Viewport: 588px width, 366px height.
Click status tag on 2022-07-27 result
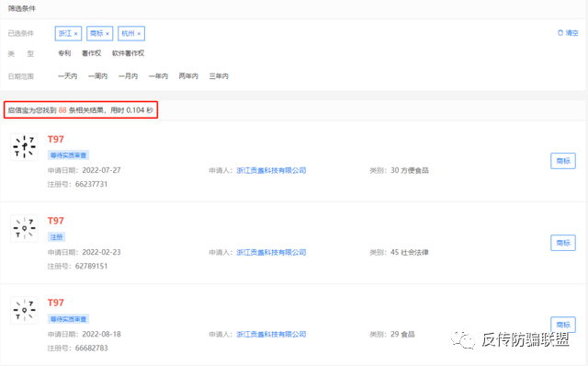(68, 155)
